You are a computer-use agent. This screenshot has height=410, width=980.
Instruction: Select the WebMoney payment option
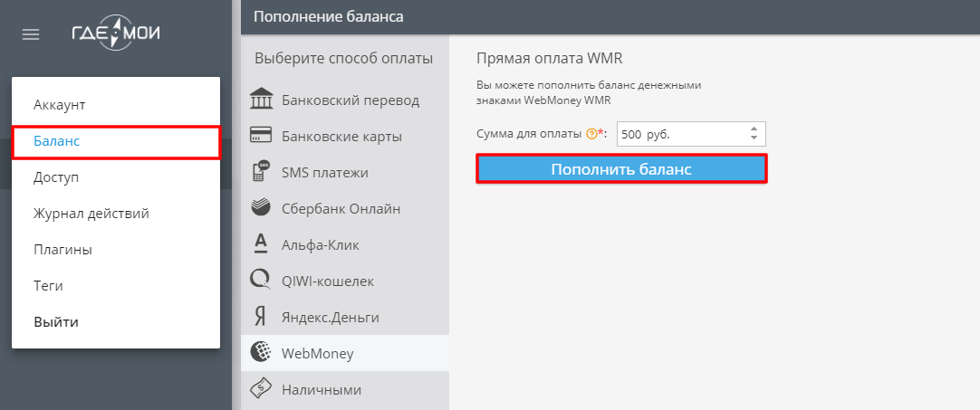pos(345,354)
